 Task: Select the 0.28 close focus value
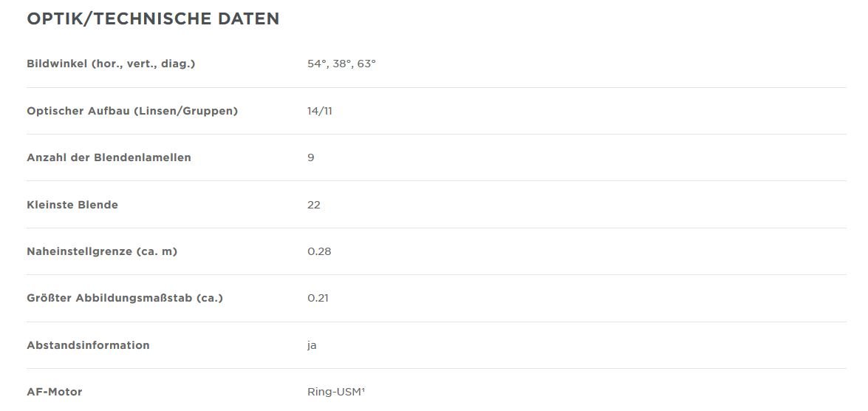319,251
